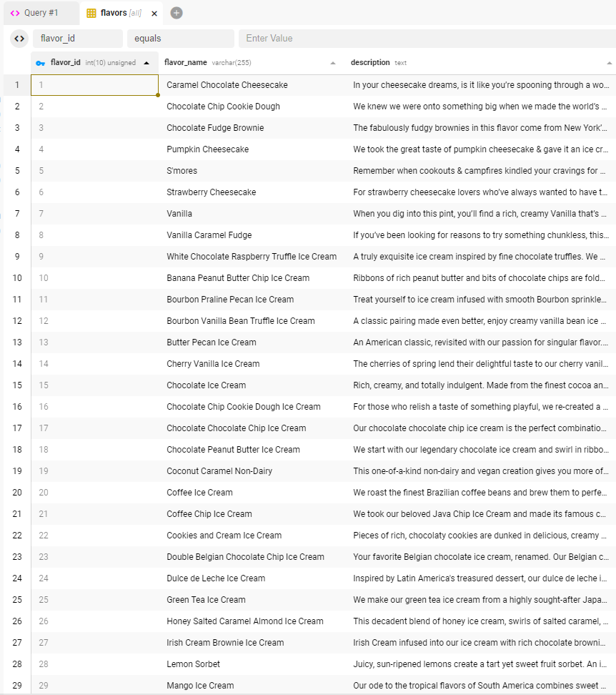Sort the description column by its arrow
This screenshot has height=695, width=616.
[609, 63]
